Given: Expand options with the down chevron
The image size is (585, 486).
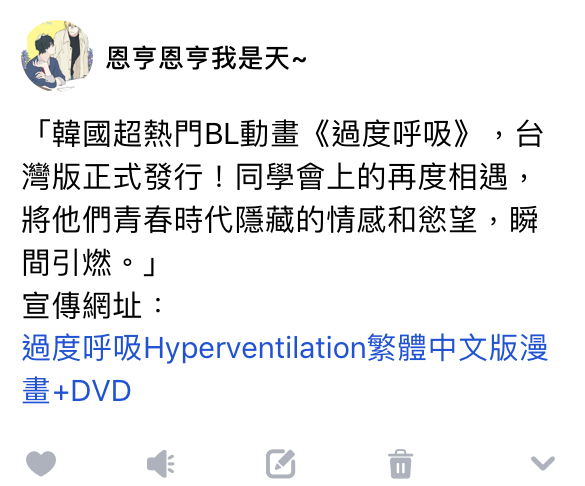Looking at the screenshot, I should coord(543,463).
